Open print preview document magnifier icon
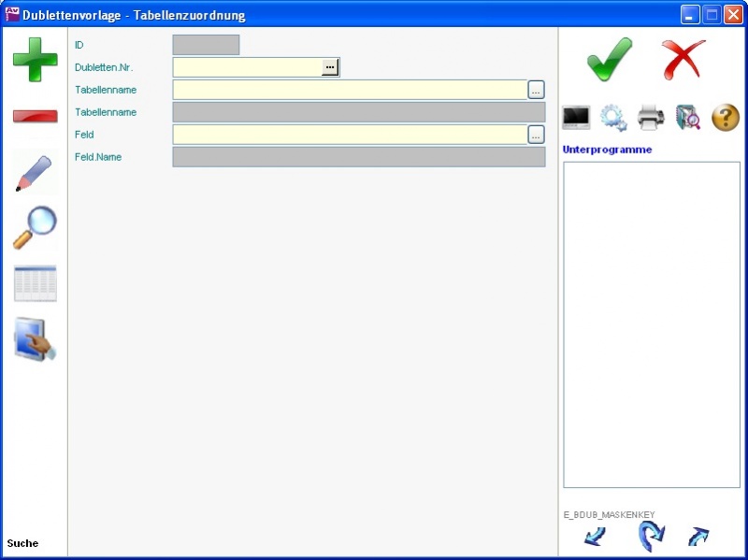748x560 pixels. [688, 118]
